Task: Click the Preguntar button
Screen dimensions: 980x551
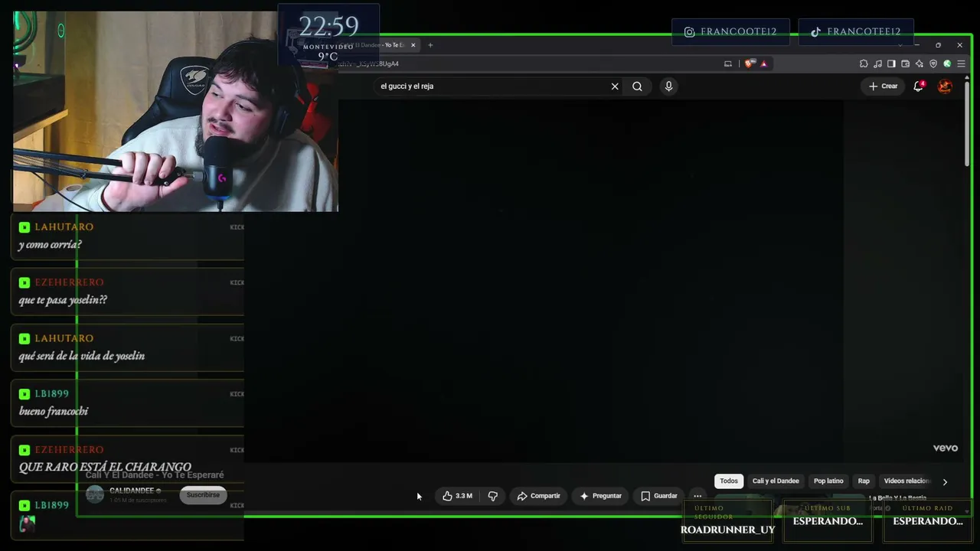Action: [600, 496]
